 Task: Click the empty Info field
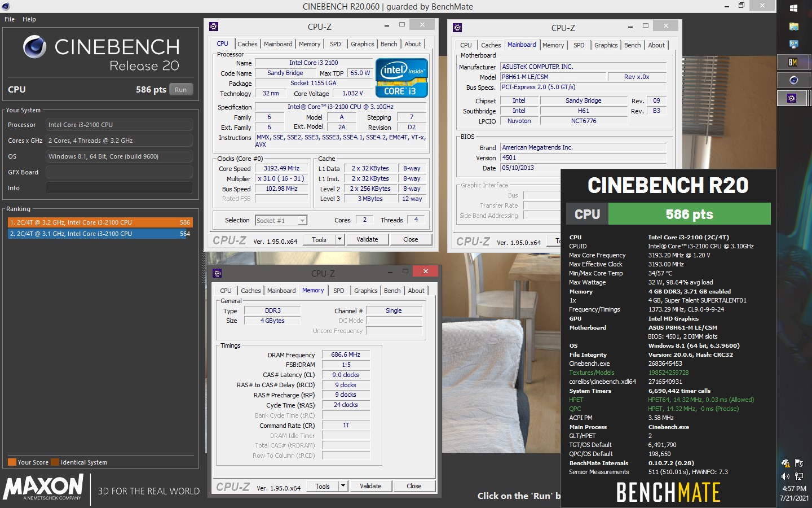click(119, 188)
